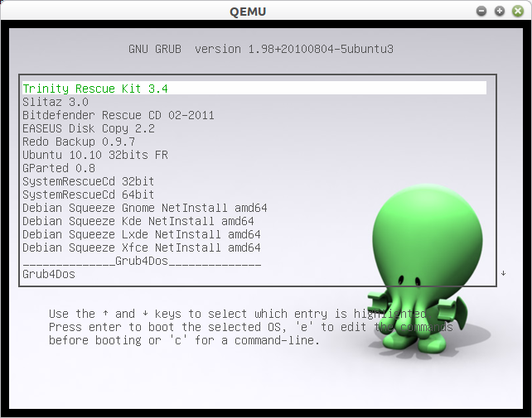Pick Bitdefender Rescue CD 02-2011

(x=118, y=115)
